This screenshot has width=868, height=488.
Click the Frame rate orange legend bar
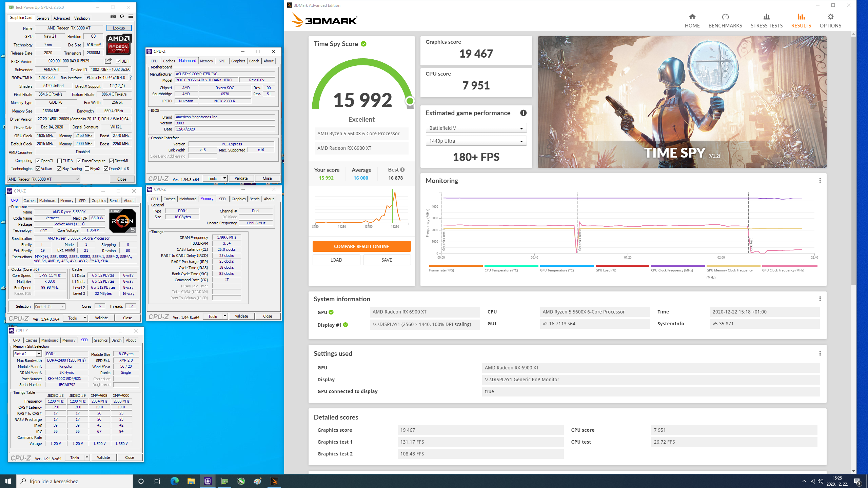click(x=456, y=266)
